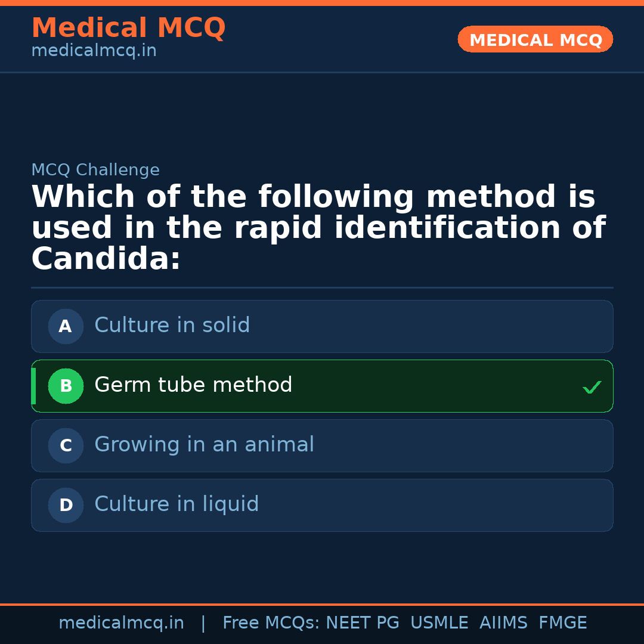The height and width of the screenshot is (644, 644).
Task: Open the medicalmcq.in link in the footer
Action: tap(121, 623)
